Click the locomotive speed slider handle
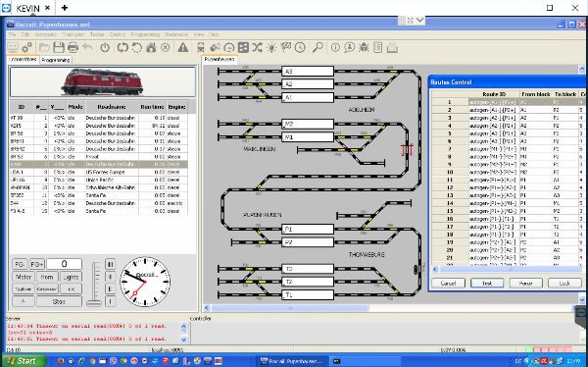 94,303
